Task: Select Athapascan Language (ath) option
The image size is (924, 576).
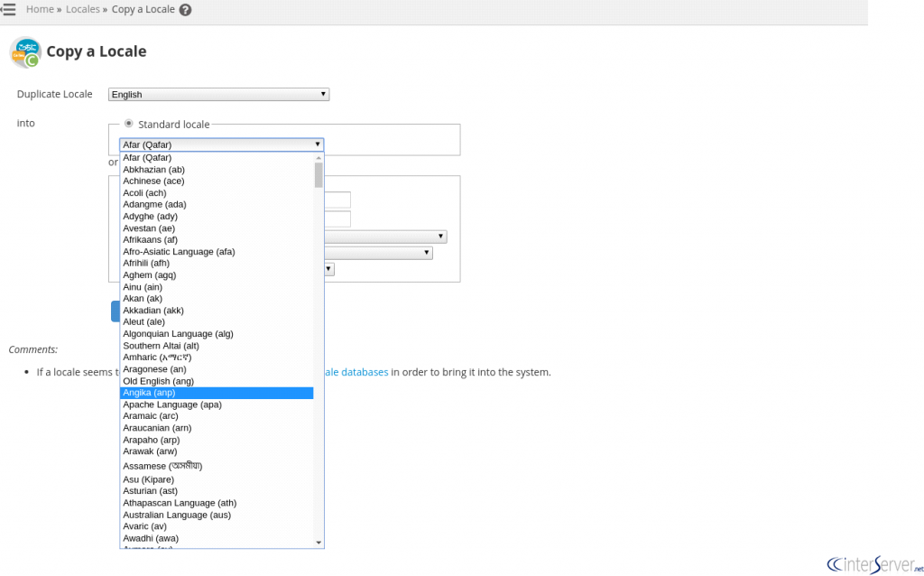Action: (x=217, y=503)
